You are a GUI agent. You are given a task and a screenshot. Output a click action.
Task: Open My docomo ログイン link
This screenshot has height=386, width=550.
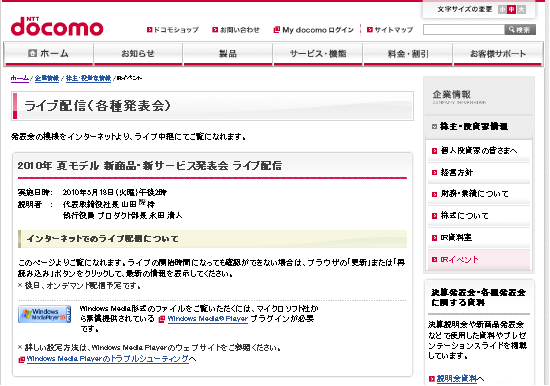[x=314, y=30]
